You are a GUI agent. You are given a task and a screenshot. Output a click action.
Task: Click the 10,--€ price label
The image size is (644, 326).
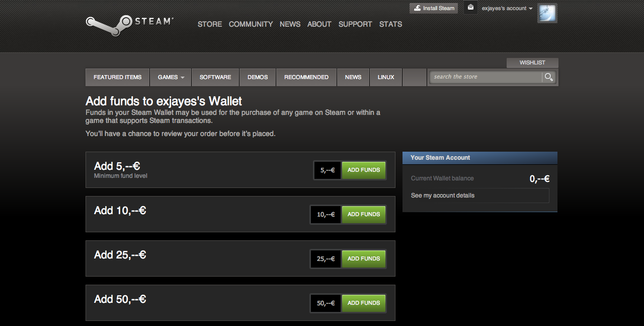326,215
